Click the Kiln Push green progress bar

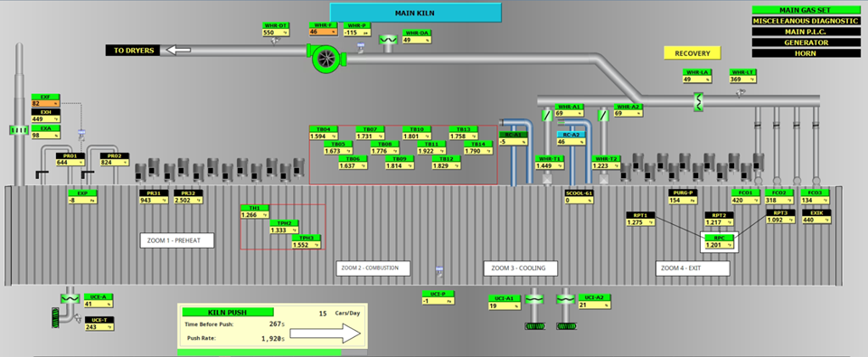coord(259,352)
